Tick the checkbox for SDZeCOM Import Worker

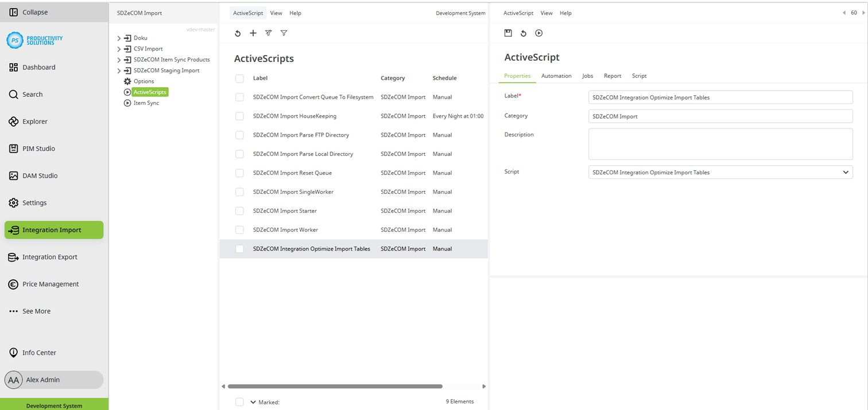(x=239, y=229)
